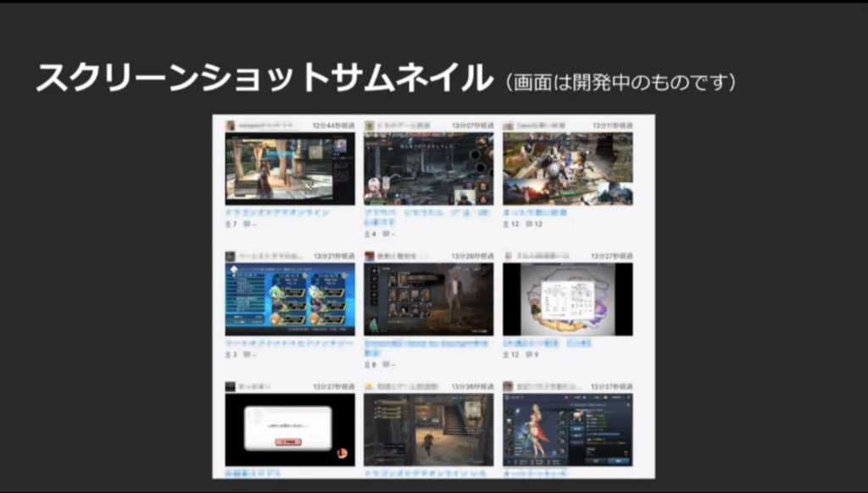Click the comment icon showing count 9
Viewport: 868px width, 493px height.
click(529, 355)
